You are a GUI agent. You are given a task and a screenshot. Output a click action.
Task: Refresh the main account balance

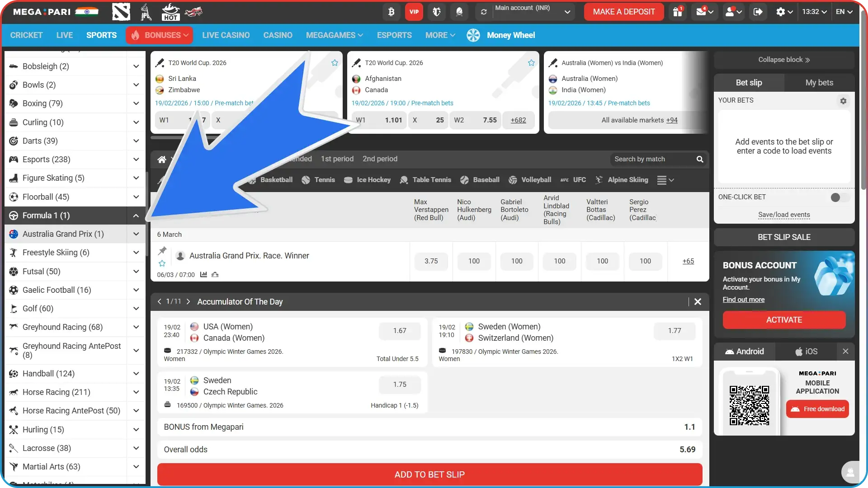coord(484,12)
